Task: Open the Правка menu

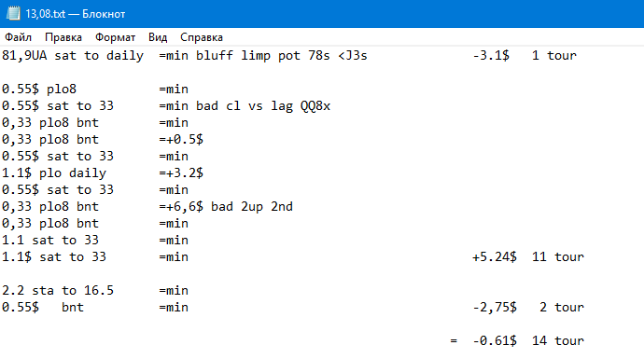Action: (63, 37)
